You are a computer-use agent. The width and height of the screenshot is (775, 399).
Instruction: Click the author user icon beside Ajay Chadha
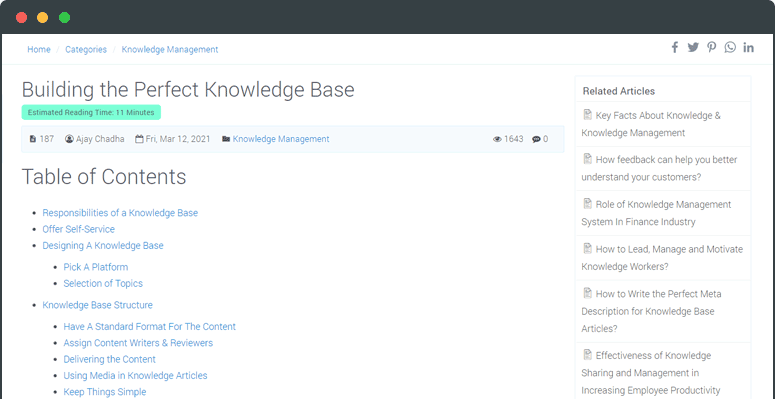[x=69, y=139]
